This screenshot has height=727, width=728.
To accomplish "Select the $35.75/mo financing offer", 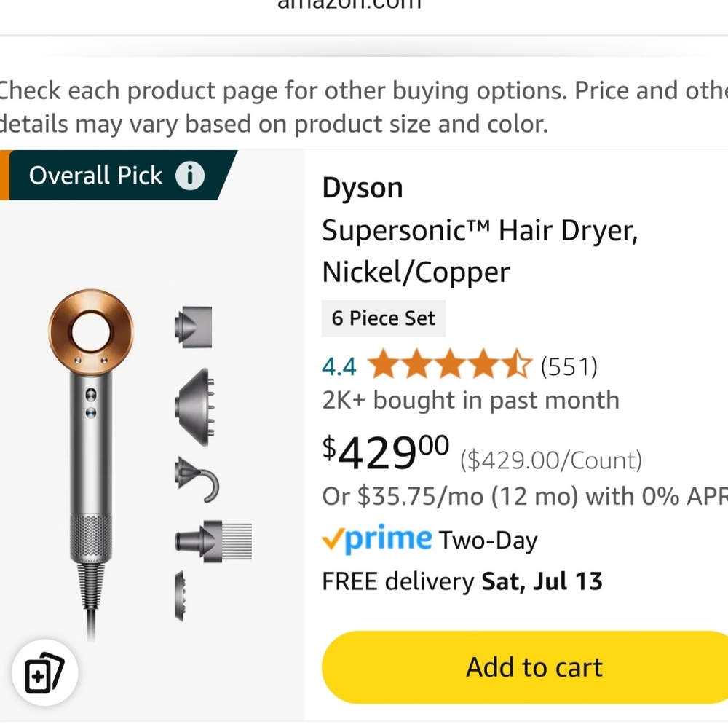I will click(510, 496).
